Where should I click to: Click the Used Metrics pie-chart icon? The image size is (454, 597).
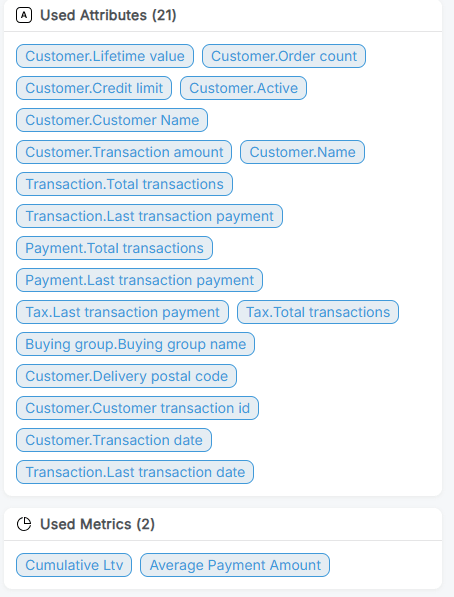pos(24,524)
